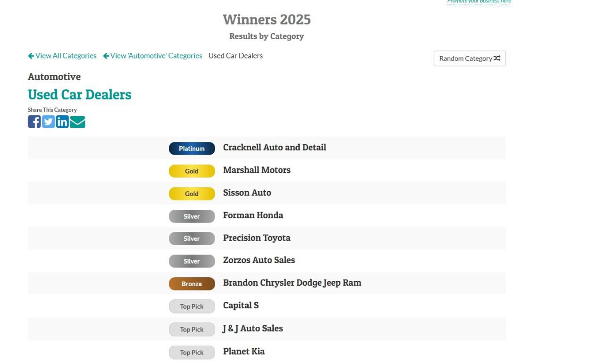Click Promote your business here link

pyautogui.click(x=479, y=1)
